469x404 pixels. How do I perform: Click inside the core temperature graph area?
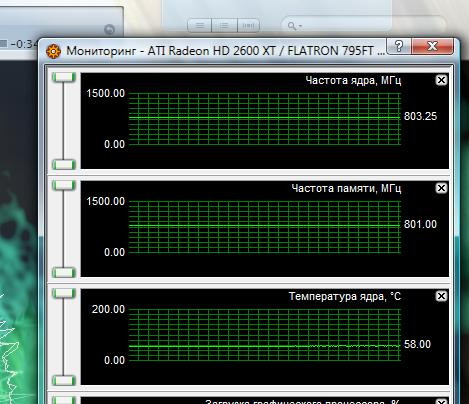(265, 335)
